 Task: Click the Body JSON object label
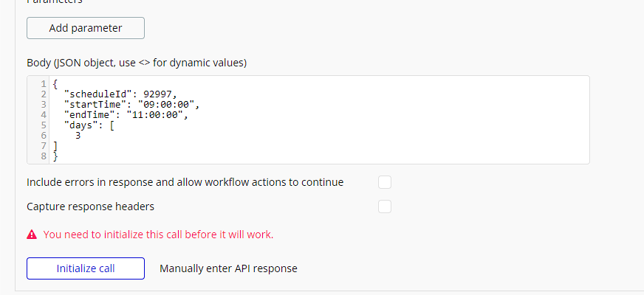[x=137, y=63]
